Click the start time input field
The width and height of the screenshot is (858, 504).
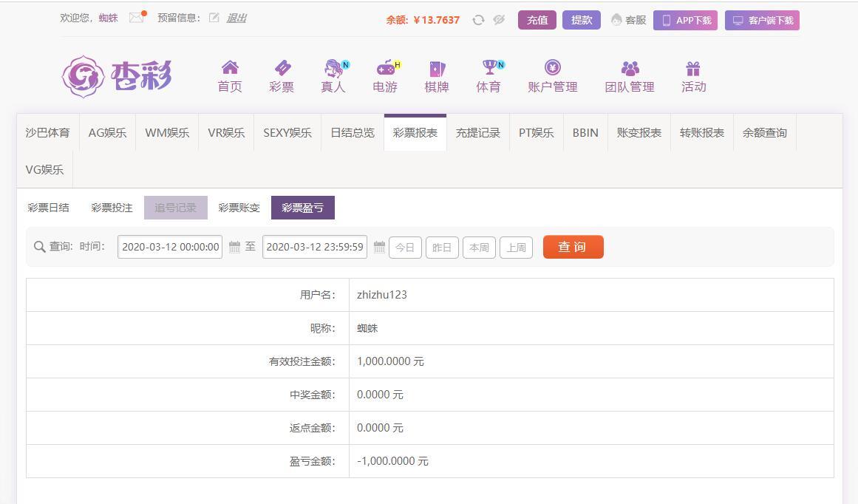click(x=170, y=247)
